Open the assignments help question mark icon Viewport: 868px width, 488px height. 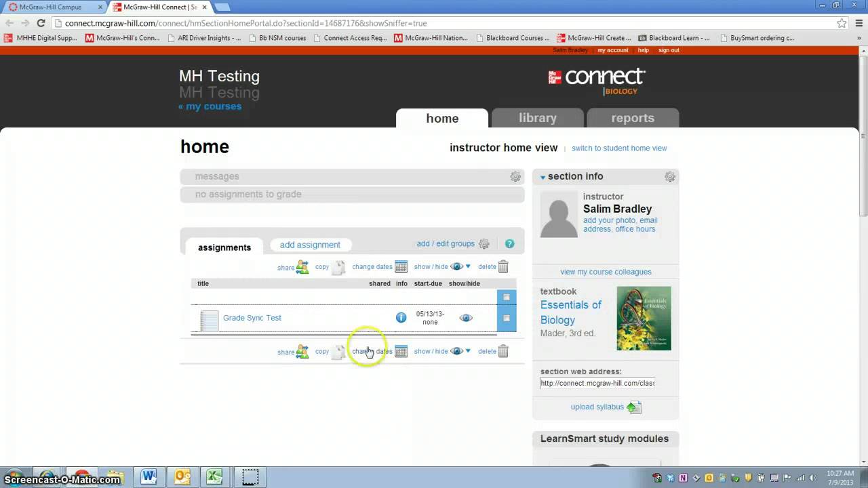pyautogui.click(x=509, y=244)
